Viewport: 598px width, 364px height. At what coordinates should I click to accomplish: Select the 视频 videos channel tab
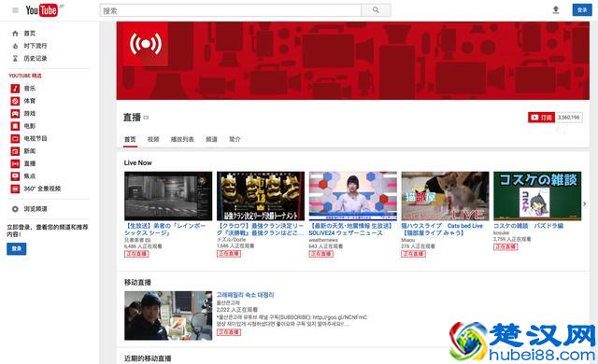point(153,139)
